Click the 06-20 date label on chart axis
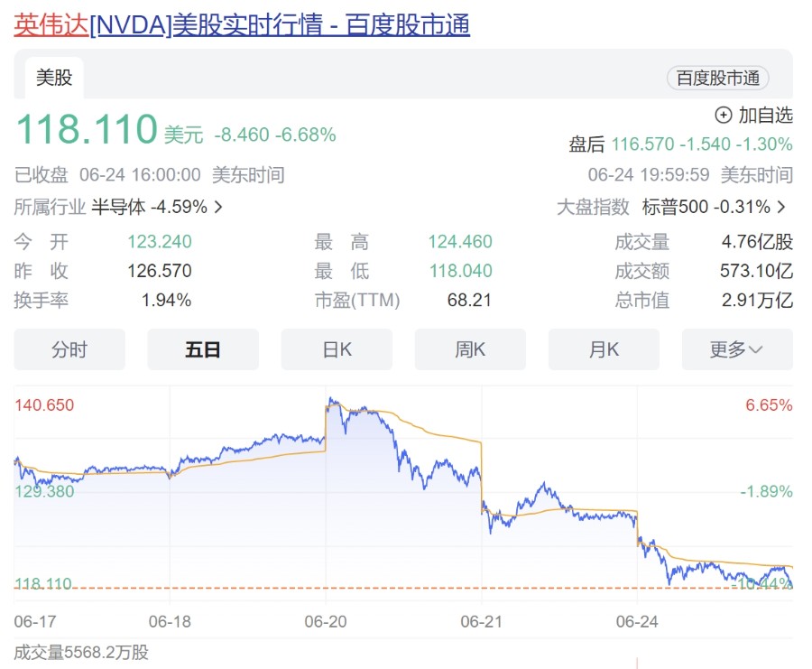The width and height of the screenshot is (812, 669). point(326,621)
